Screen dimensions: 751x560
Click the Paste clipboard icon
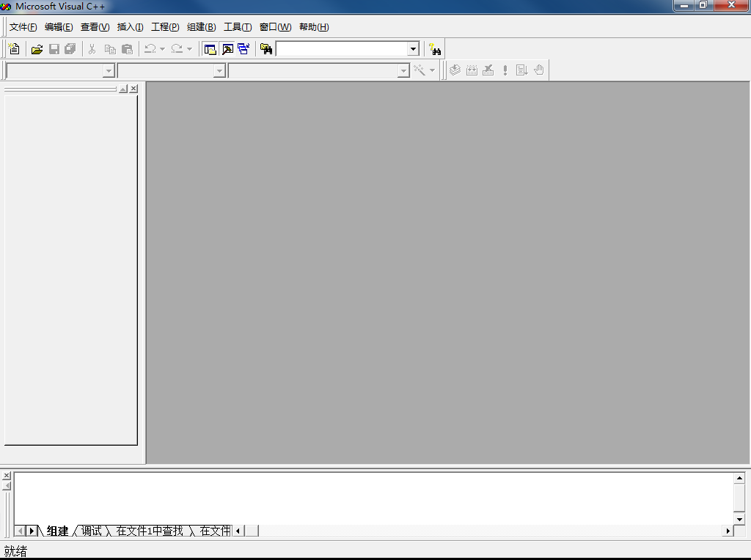pos(127,49)
